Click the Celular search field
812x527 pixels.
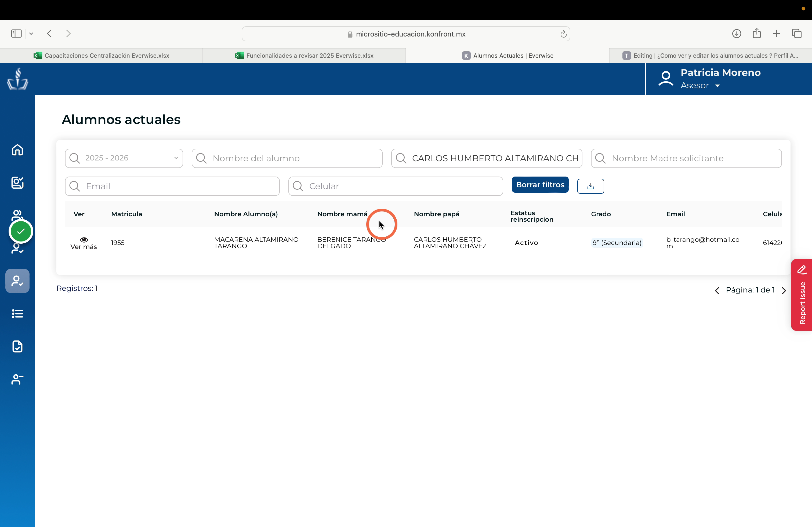pos(396,186)
